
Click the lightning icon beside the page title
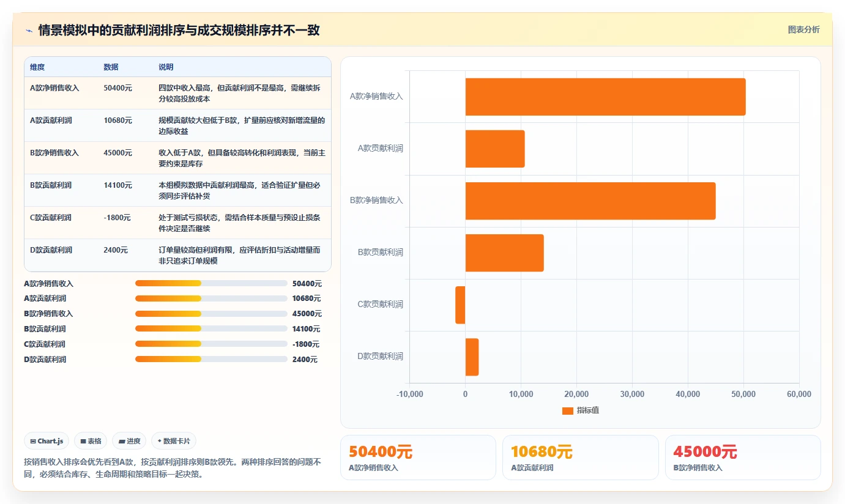[x=29, y=31]
